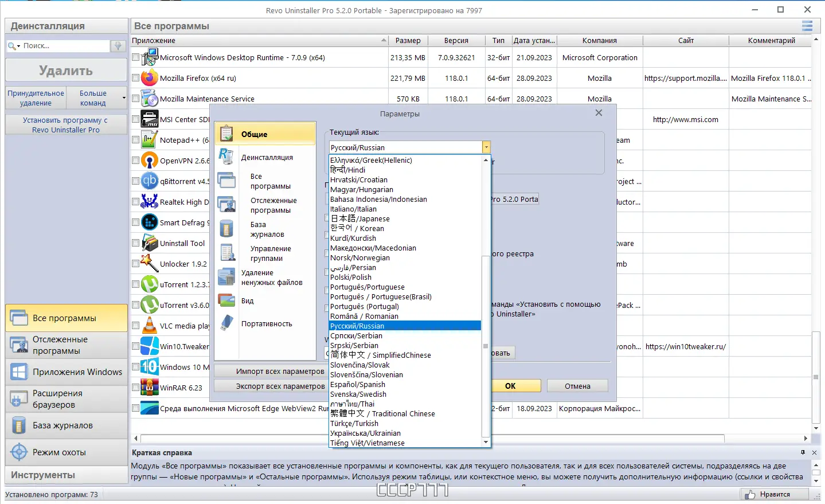This screenshot has height=504, width=825.
Task: Click the language list scrollbar down arrow
Action: click(x=486, y=443)
